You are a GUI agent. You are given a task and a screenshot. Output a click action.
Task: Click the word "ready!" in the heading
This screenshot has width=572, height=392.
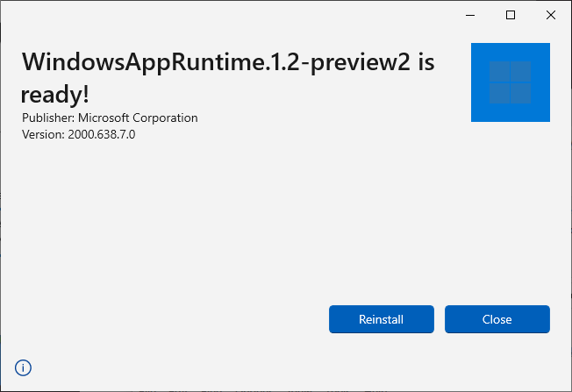tap(55, 94)
